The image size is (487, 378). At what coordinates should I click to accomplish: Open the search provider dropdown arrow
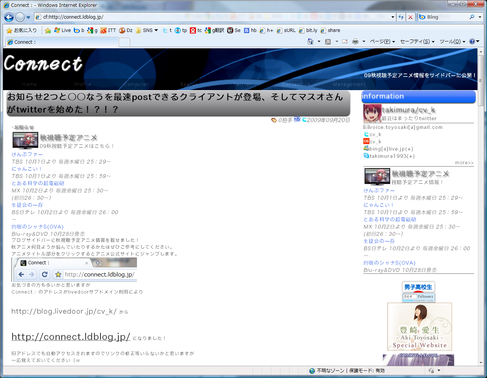pyautogui.click(x=480, y=17)
